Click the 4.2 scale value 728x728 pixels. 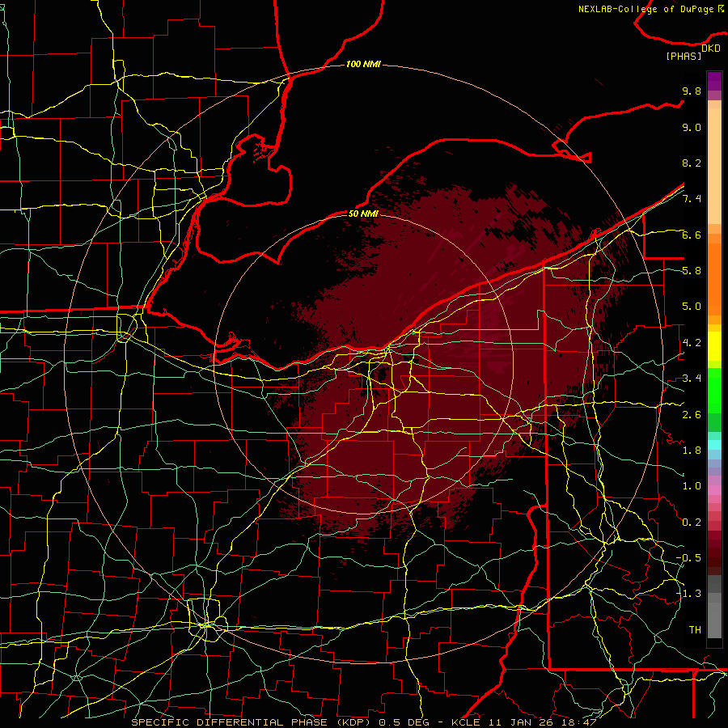(692, 343)
